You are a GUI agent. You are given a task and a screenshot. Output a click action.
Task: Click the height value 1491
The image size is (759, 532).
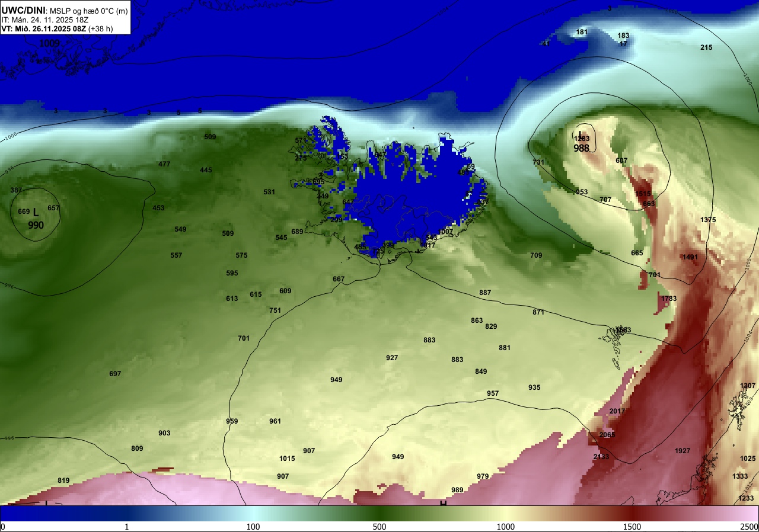(x=690, y=257)
